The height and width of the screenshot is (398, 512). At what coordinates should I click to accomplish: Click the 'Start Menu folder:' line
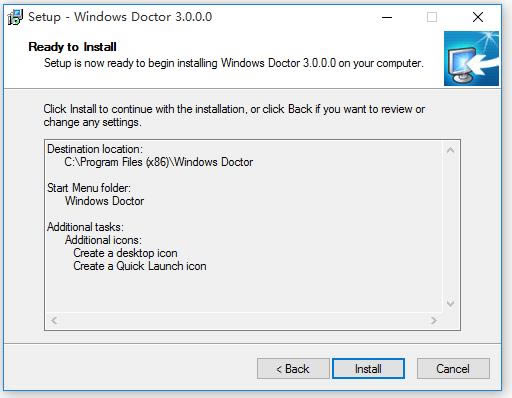(89, 188)
